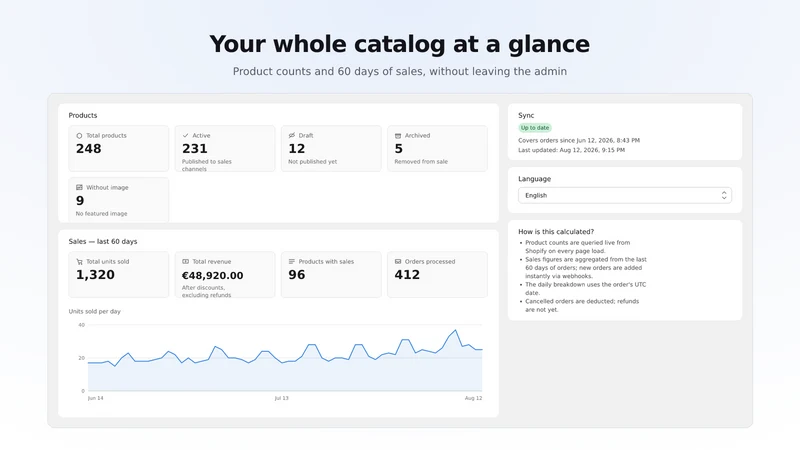Select the Total products card value 248
Screen dimensions: 800x450
[x=89, y=149]
